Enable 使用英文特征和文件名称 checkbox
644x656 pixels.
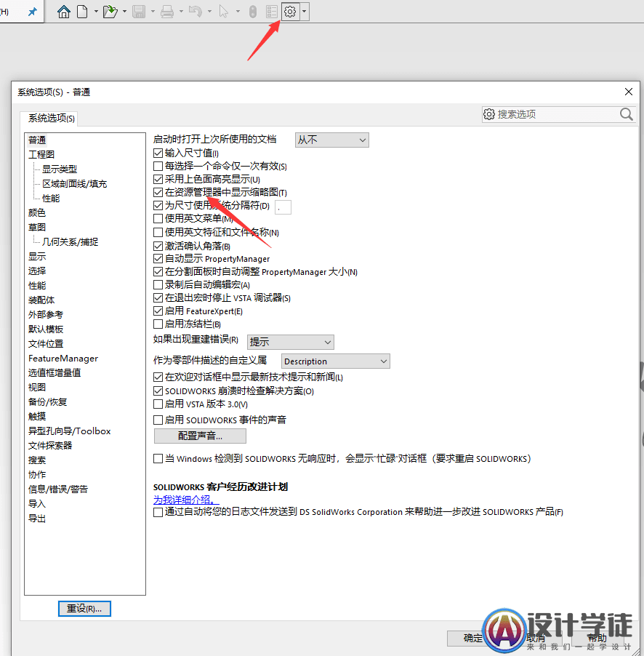click(158, 232)
